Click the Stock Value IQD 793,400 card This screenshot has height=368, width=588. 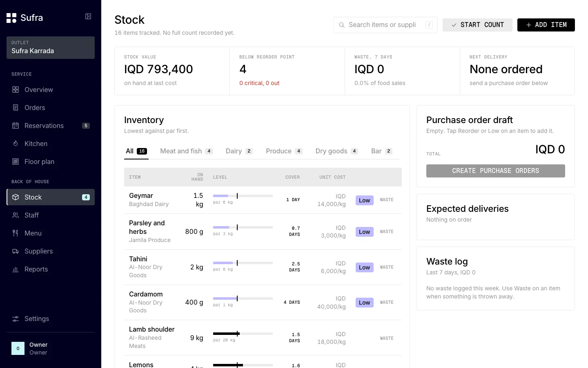172,71
